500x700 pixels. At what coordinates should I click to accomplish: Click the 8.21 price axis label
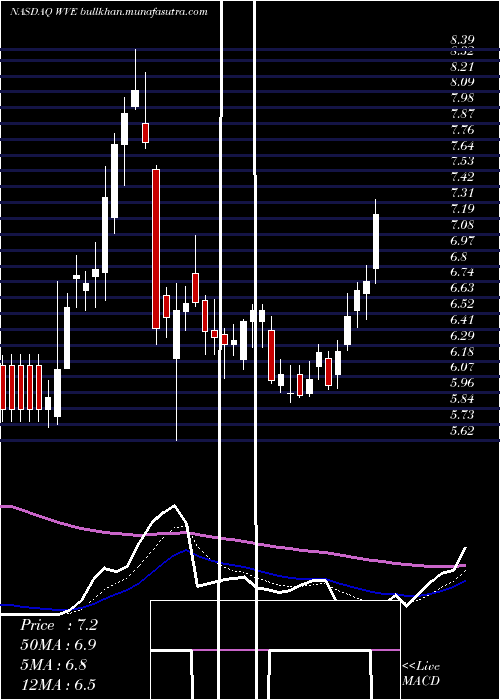(x=462, y=67)
